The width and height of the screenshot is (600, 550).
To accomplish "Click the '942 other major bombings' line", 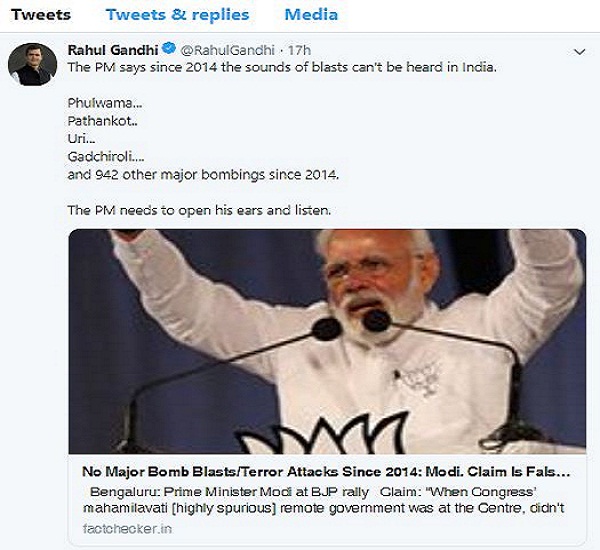I will point(204,175).
